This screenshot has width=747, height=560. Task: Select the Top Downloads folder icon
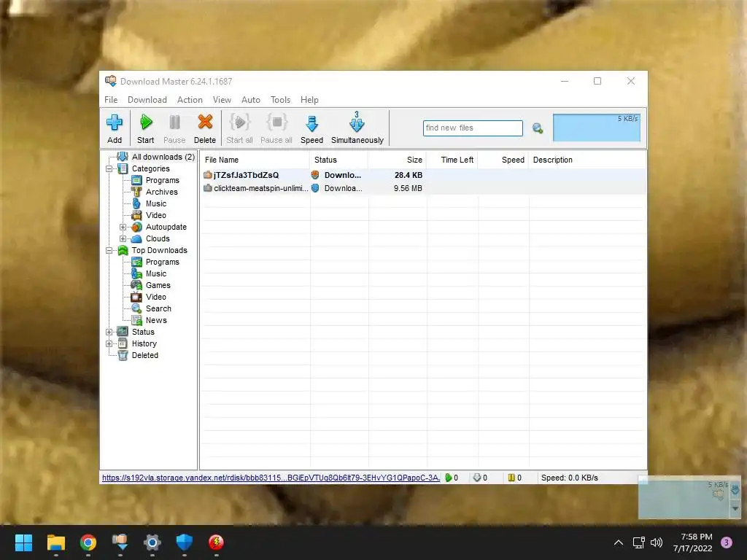123,251
